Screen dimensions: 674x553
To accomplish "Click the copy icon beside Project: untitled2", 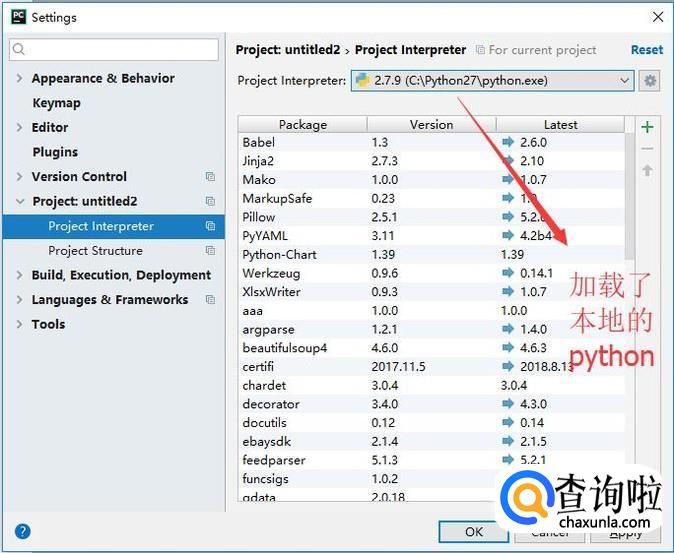I will click(210, 201).
